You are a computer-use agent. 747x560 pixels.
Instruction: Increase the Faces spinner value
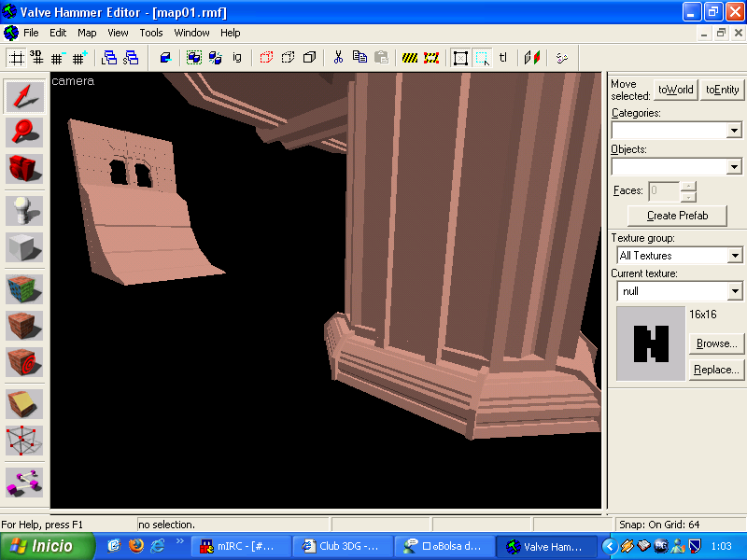(688, 186)
